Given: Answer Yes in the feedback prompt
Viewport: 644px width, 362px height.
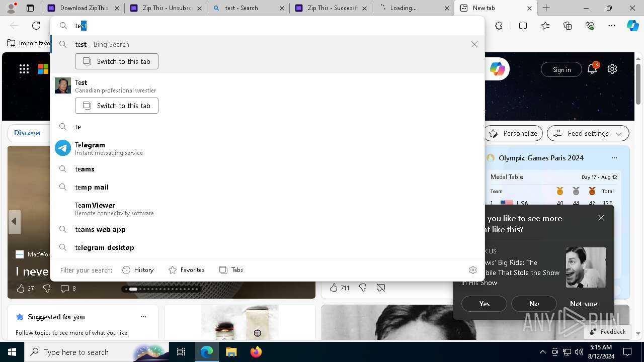Looking at the screenshot, I should (x=485, y=304).
